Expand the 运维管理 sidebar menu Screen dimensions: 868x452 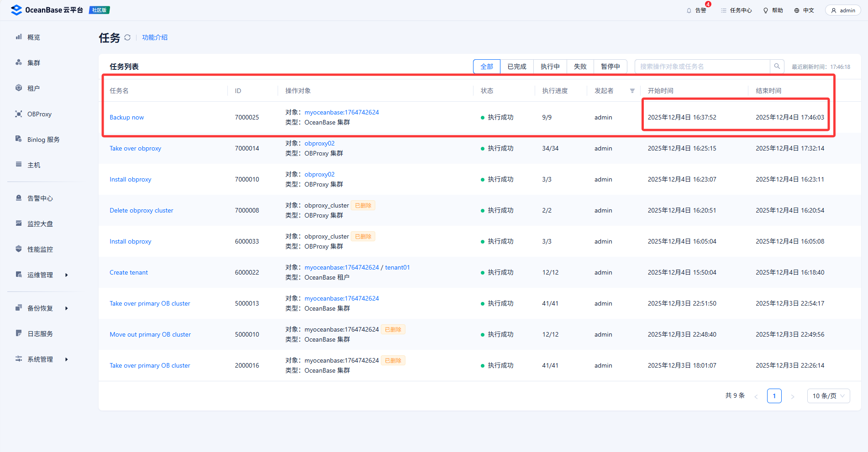tap(41, 275)
